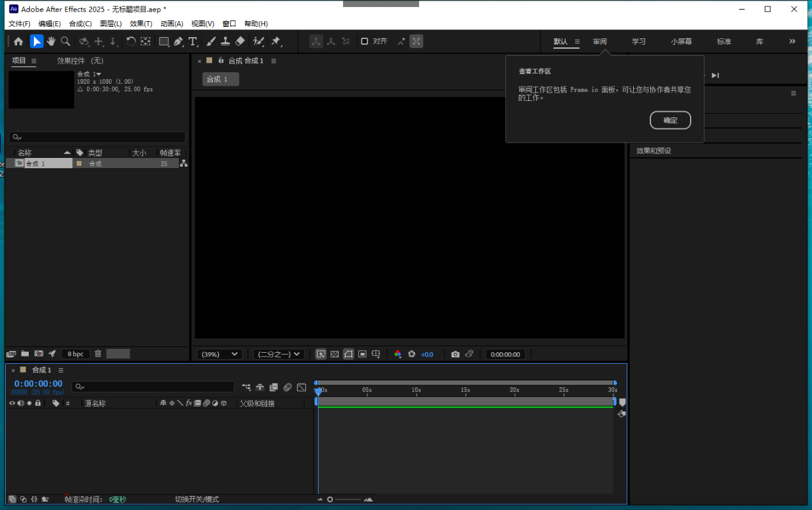Click the tan label color swatch of 合成 1
Screen dimensions: 812x510
[79, 164]
